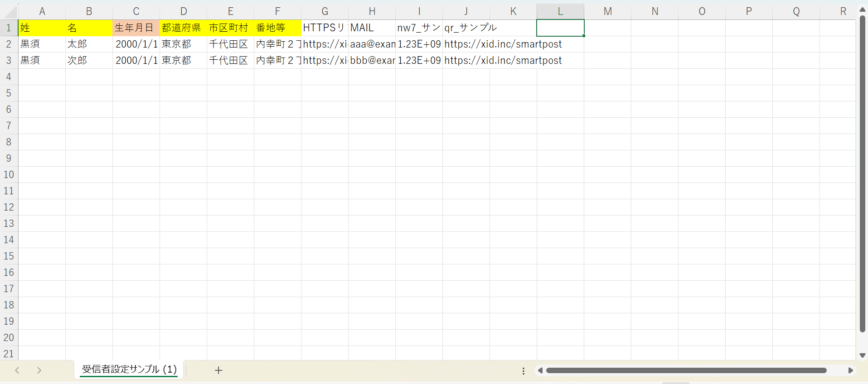This screenshot has height=384, width=868.
Task: Select column M header
Action: click(607, 11)
